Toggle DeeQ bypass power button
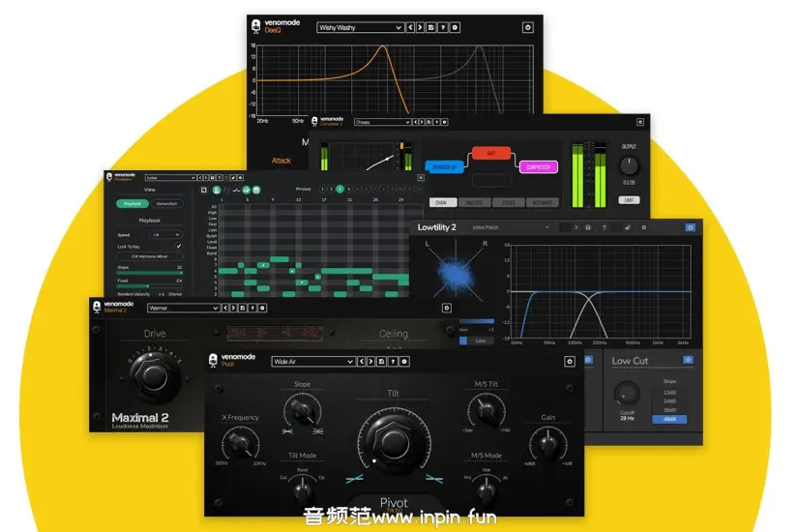This screenshot has width=798, height=532. click(528, 27)
